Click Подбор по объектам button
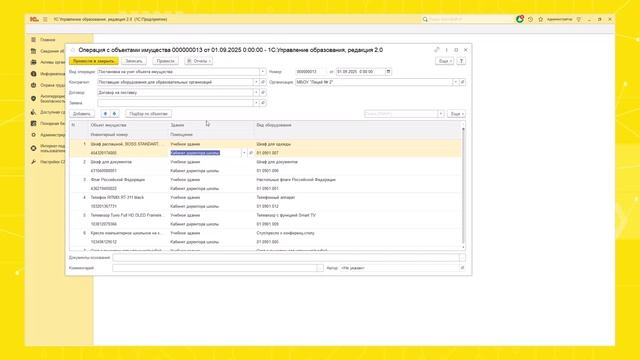Image resolution: width=640 pixels, height=360 pixels. pyautogui.click(x=148, y=113)
